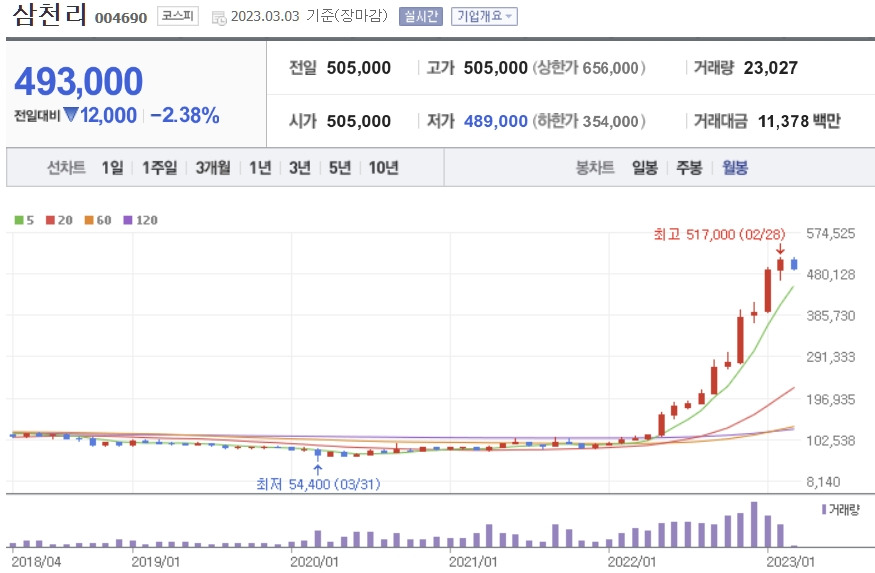Click the 최고 517,000 (02/28) annotation

click(x=719, y=234)
